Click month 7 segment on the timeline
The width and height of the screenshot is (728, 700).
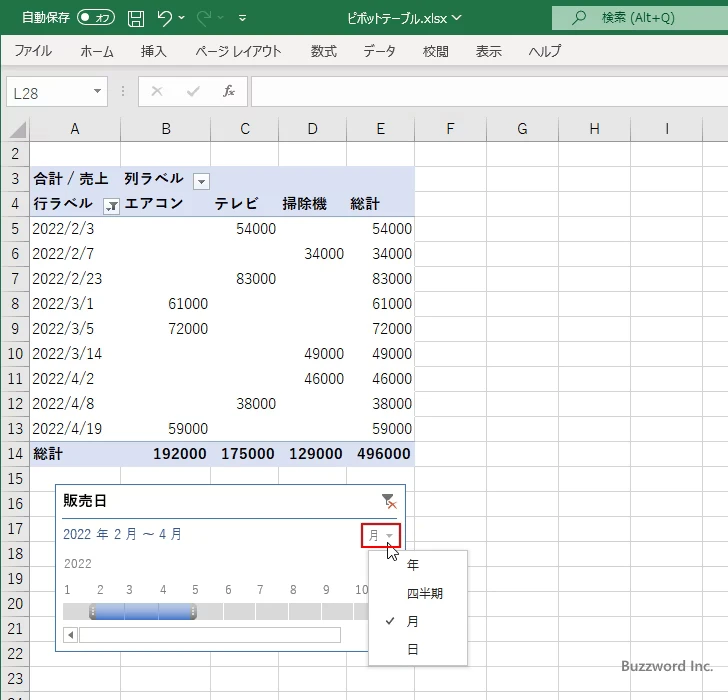272,612
